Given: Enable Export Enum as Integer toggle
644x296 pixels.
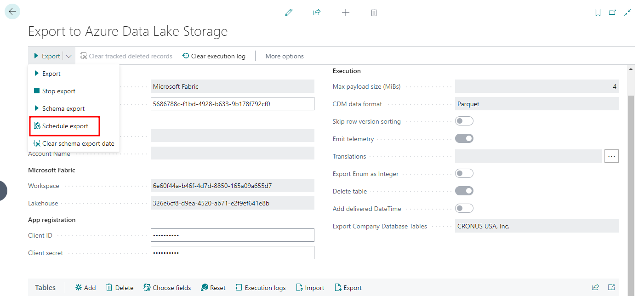Looking at the screenshot, I should pos(464,174).
